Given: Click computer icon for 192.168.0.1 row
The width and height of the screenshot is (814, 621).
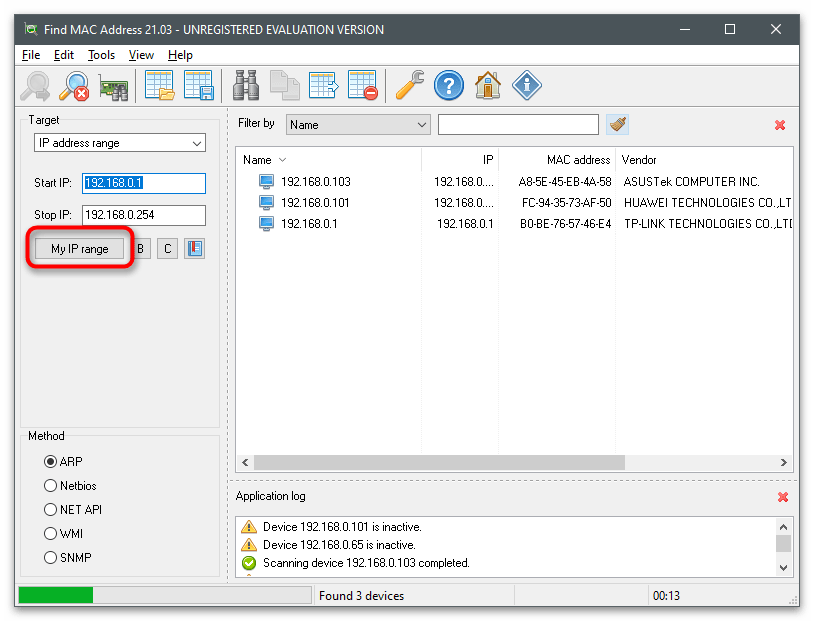Looking at the screenshot, I should 266,224.
